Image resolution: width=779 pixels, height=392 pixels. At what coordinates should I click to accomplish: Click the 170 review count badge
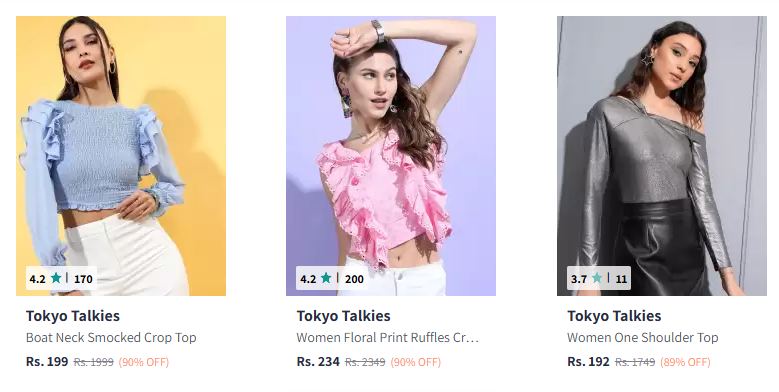[x=83, y=279]
